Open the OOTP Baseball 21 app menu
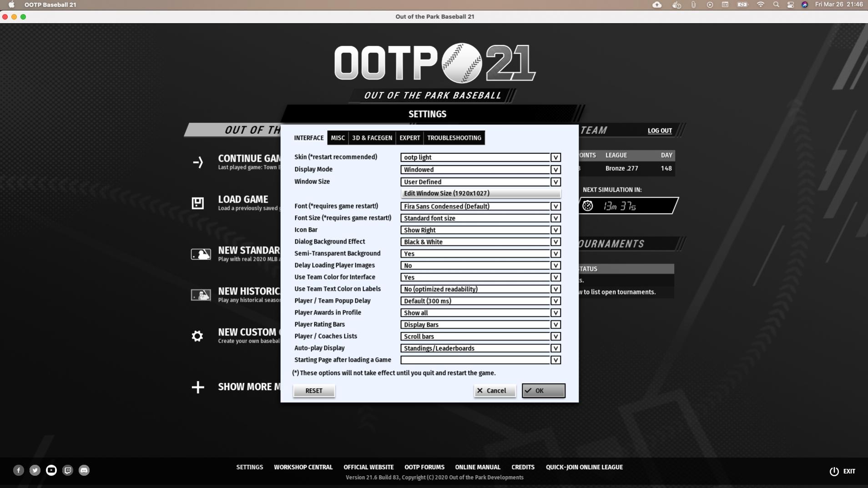 [x=50, y=5]
